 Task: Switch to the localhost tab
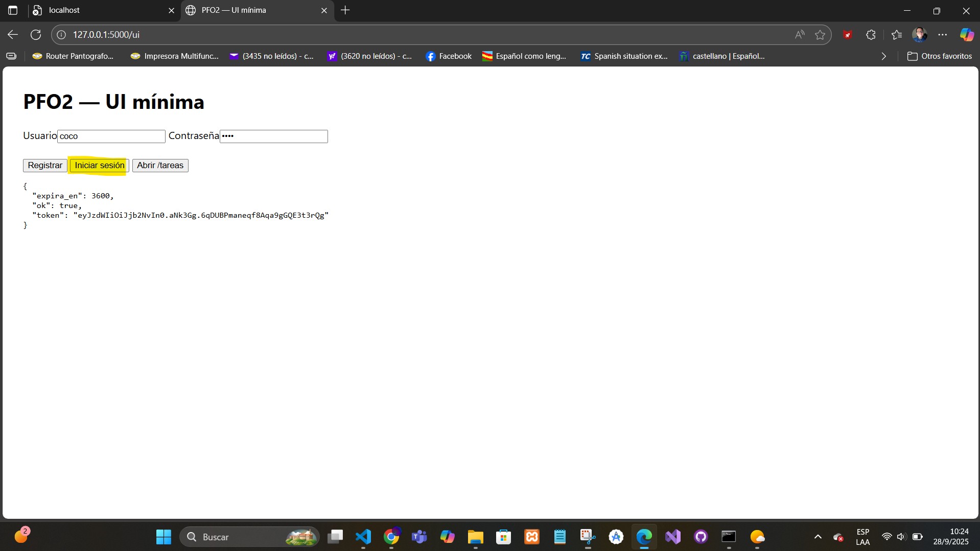tap(102, 10)
